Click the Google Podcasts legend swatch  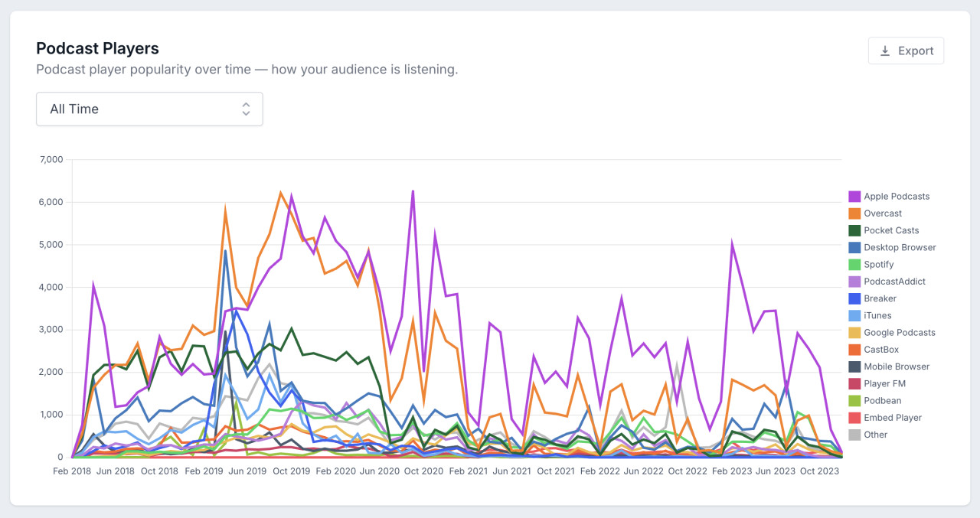[x=854, y=333]
